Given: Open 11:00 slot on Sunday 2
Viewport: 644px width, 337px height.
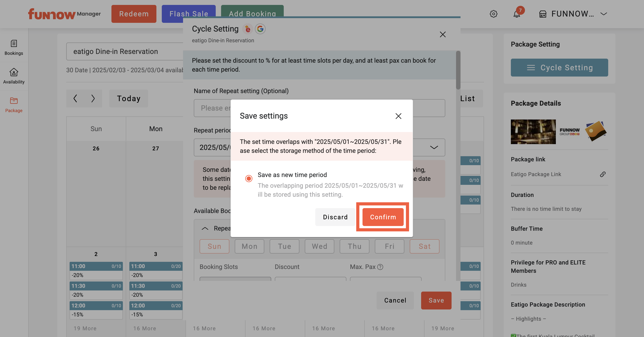Looking at the screenshot, I should click(x=96, y=271).
